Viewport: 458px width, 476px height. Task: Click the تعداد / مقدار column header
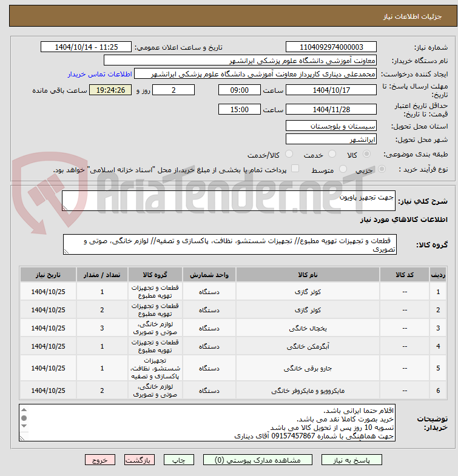[102, 275]
